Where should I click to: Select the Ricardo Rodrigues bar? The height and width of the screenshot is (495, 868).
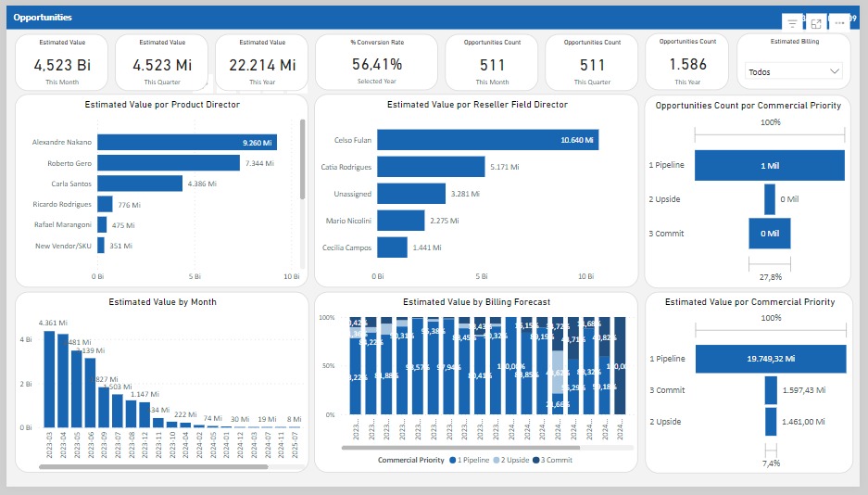pos(106,204)
